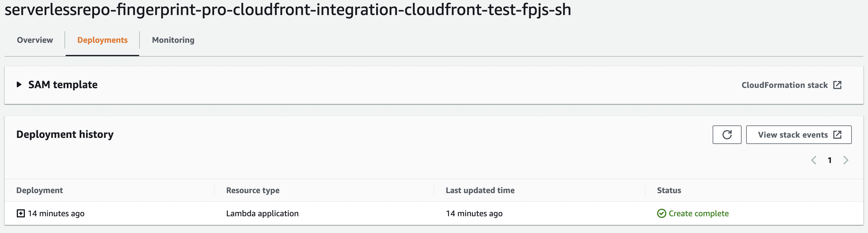Click the green Create complete checkmark icon

[661, 213]
